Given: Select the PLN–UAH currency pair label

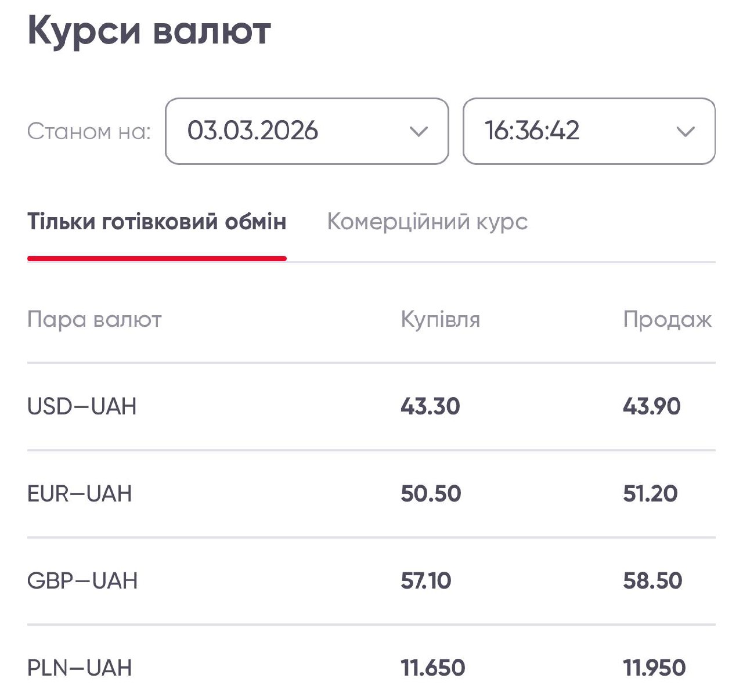Looking at the screenshot, I should 80,668.
